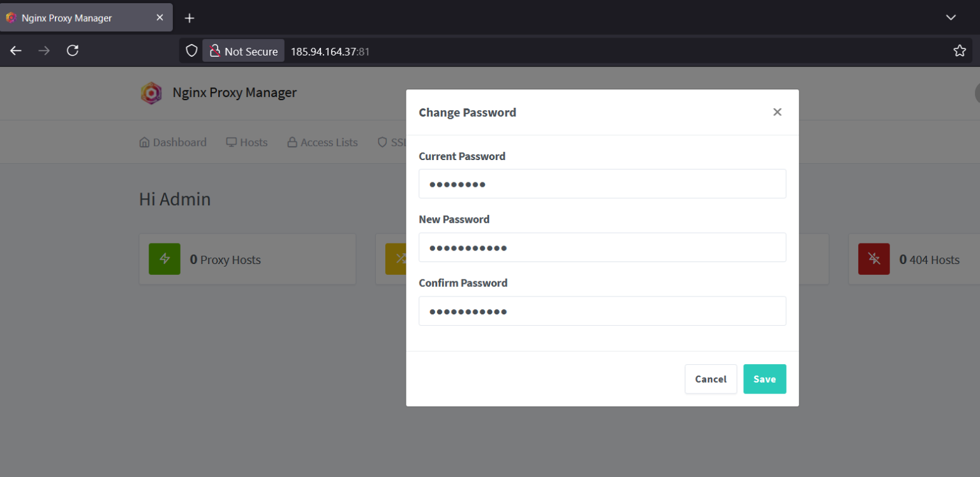The height and width of the screenshot is (477, 980).
Task: Click the browser tracking protection shield icon
Action: tap(191, 50)
